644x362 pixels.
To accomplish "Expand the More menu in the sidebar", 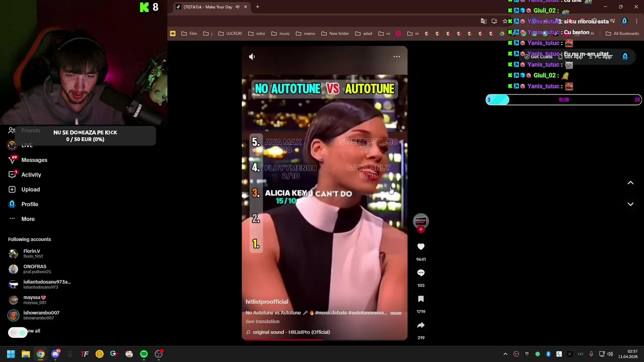I will pos(22,219).
